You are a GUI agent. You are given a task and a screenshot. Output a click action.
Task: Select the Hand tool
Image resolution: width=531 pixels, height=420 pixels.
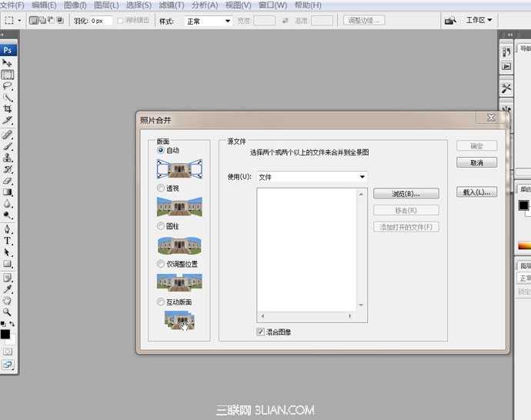[x=8, y=300]
